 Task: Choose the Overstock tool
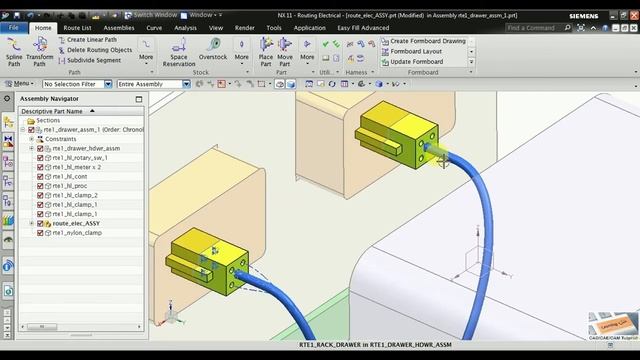pos(213,49)
